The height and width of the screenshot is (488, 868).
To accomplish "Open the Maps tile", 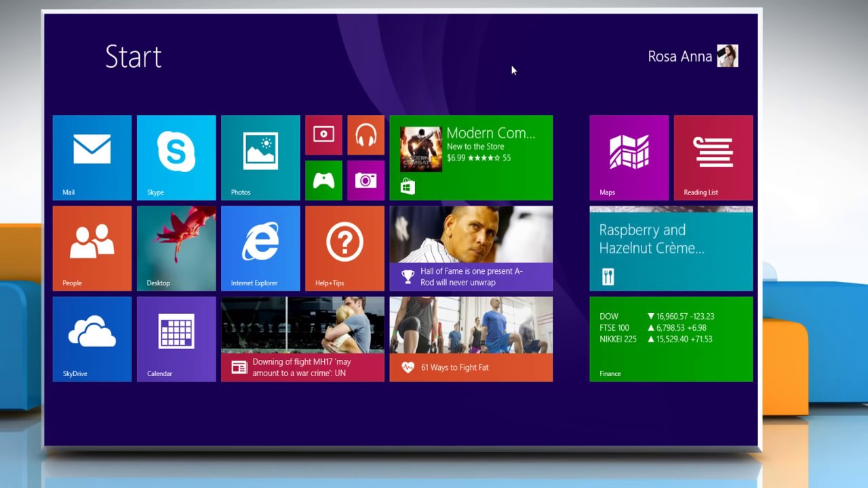I will [629, 158].
